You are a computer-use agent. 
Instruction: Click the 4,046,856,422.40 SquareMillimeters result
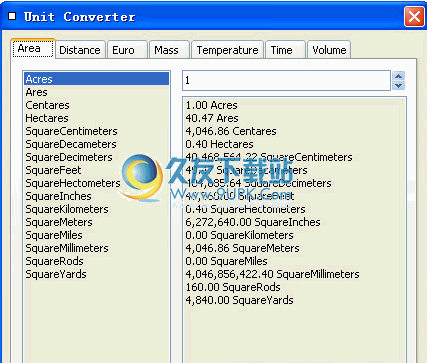click(272, 274)
